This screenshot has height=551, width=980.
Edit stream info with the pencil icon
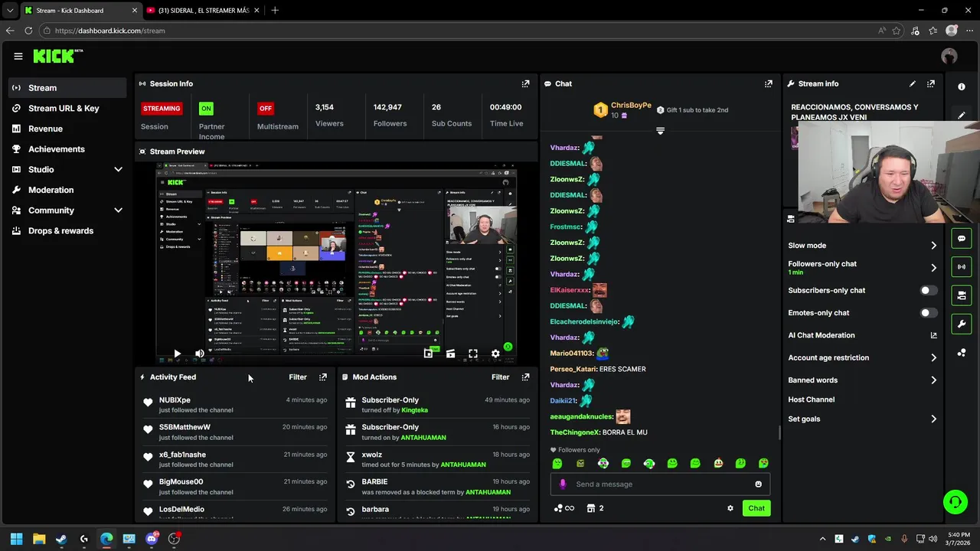(913, 83)
